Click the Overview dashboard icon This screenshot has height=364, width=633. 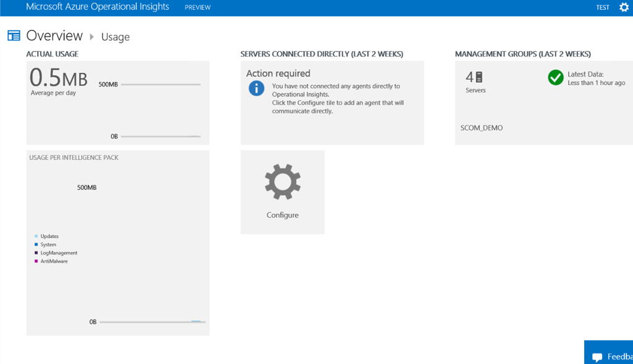(14, 36)
